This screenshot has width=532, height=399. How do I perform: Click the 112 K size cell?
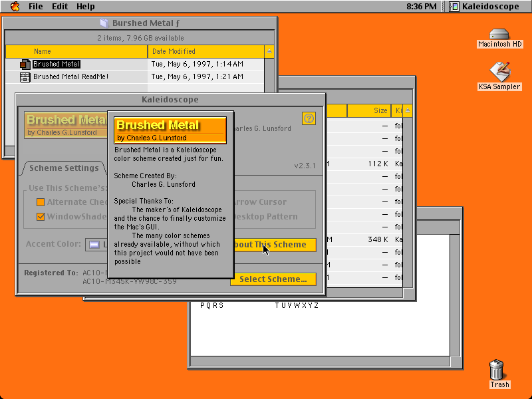378,164
